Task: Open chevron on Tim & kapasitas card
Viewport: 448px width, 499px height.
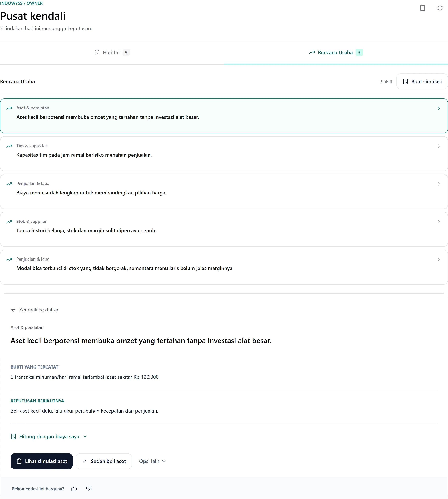Action: point(439,146)
